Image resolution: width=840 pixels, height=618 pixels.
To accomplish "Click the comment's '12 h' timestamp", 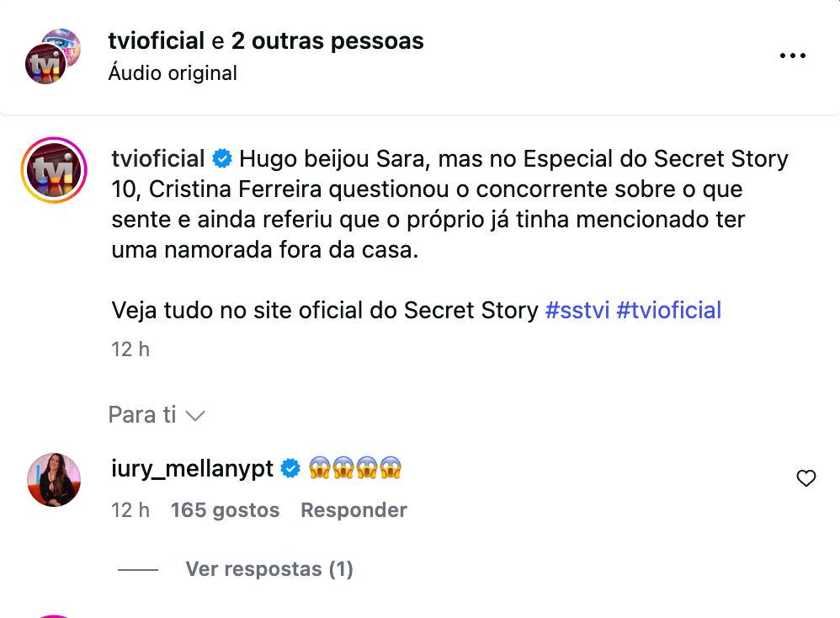I will click(130, 510).
